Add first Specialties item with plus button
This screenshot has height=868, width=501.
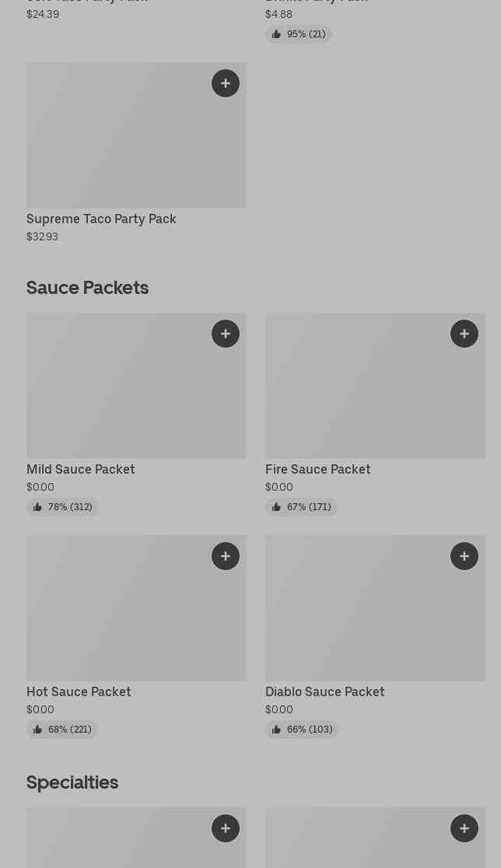click(226, 828)
